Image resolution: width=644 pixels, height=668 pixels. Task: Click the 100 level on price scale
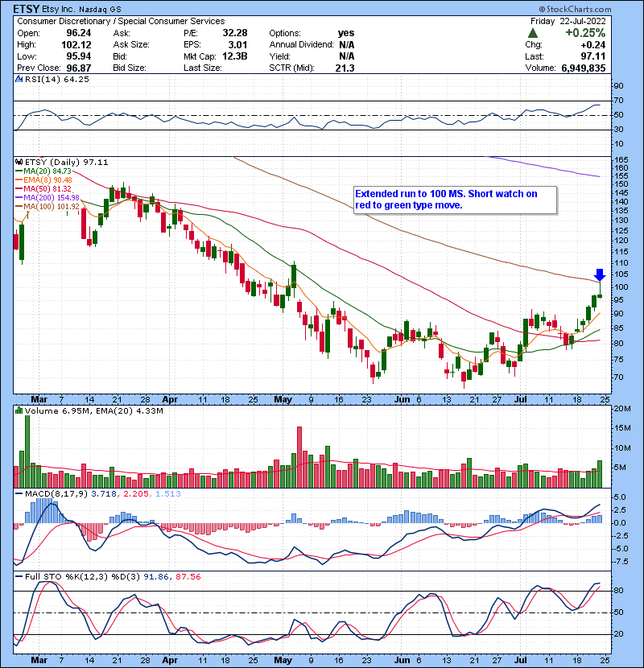pyautogui.click(x=621, y=287)
